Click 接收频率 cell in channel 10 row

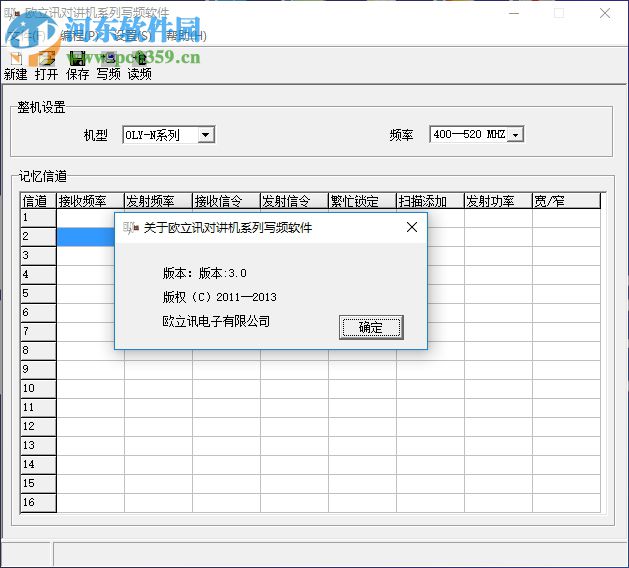click(90, 389)
